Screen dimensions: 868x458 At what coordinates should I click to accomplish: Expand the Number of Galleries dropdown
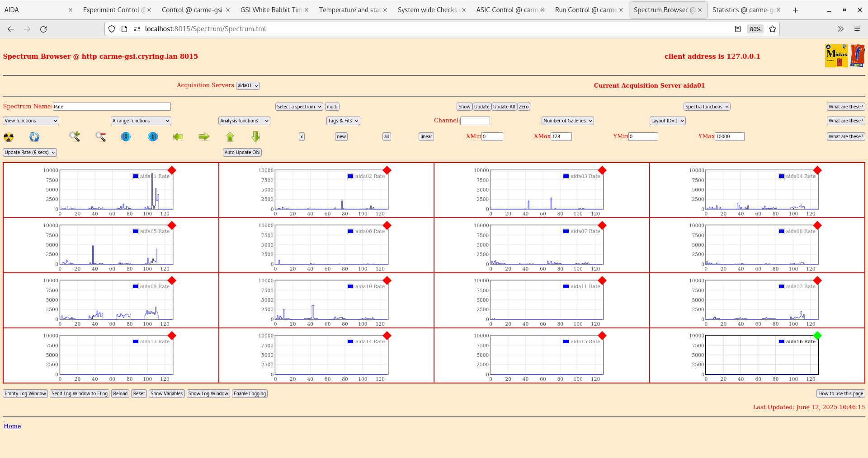(x=567, y=121)
